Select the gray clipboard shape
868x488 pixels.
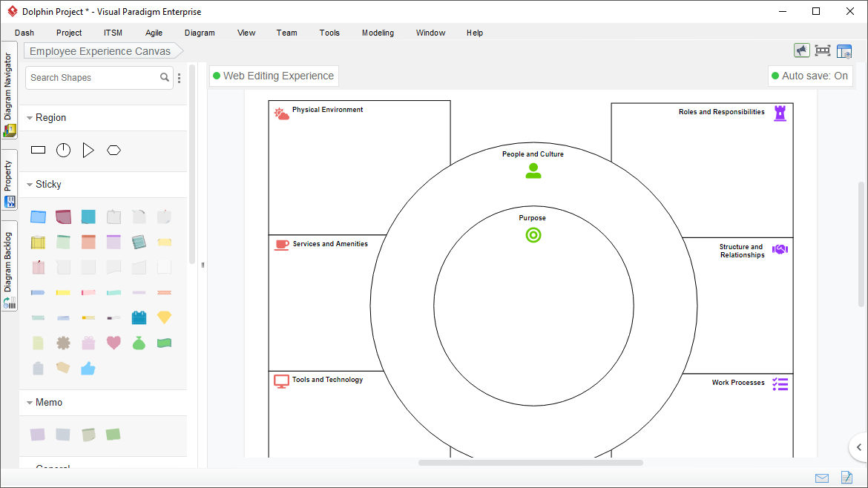[38, 369]
